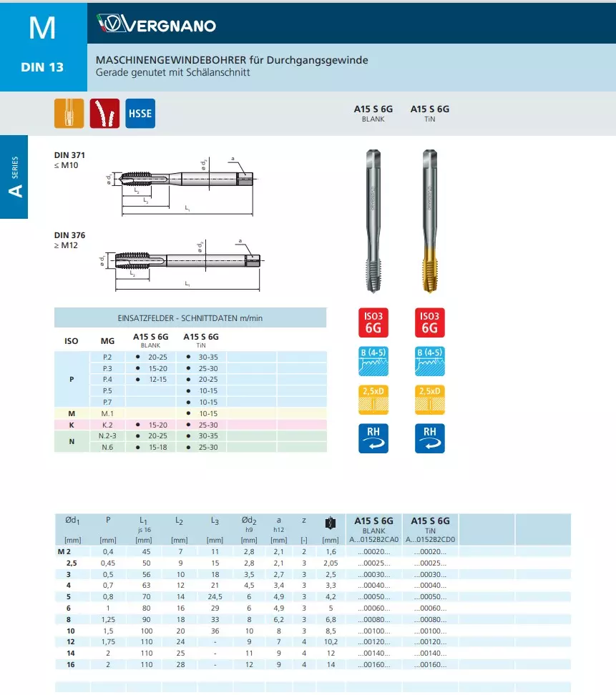Click the RH rotation badge under the blank tap

373,438
